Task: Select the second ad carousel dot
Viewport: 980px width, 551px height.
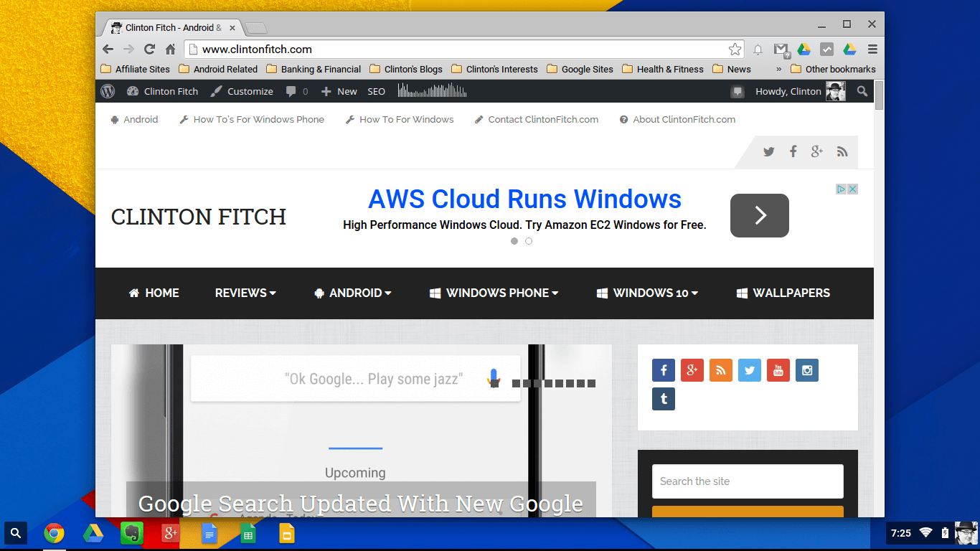Action: click(x=529, y=241)
